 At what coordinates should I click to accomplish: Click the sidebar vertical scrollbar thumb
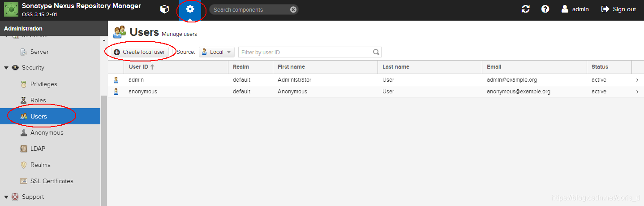coord(104,151)
